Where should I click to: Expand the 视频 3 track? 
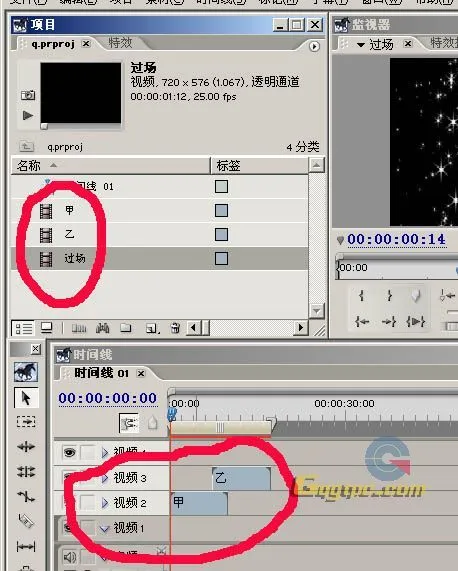point(105,478)
